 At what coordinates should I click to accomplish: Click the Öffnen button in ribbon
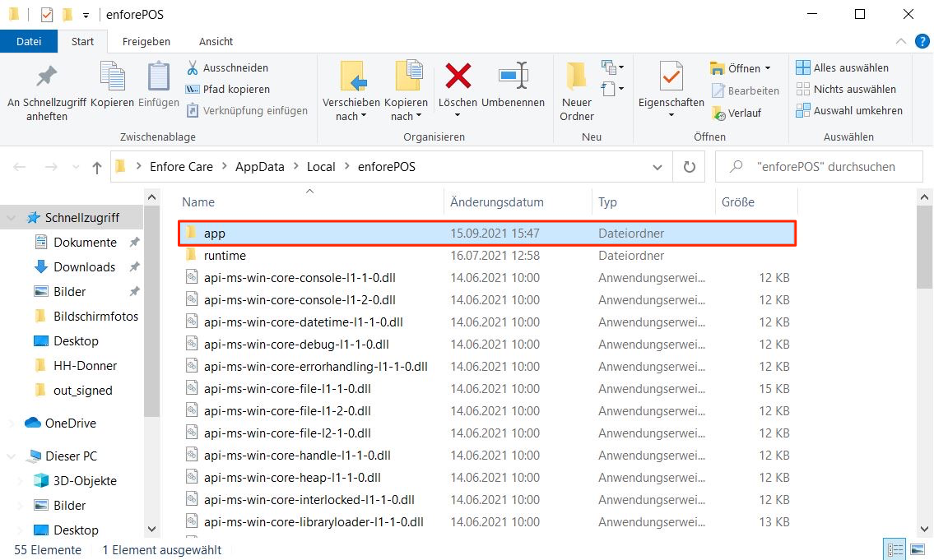735,68
